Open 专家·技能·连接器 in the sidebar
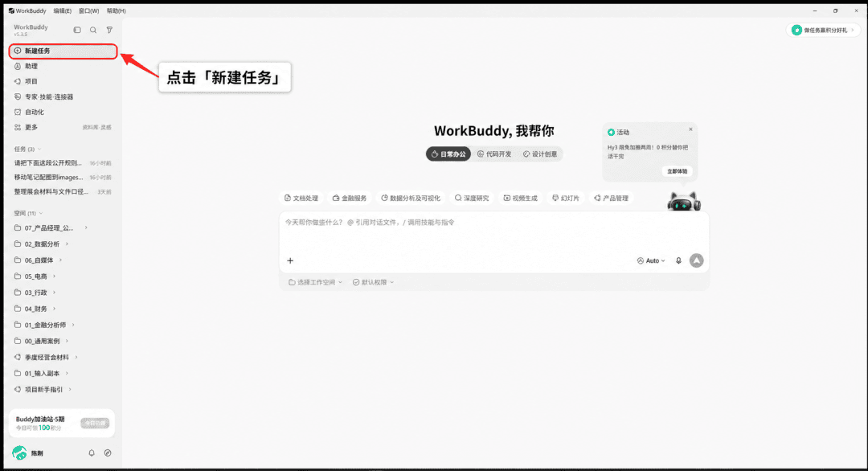868x471 pixels. pyautogui.click(x=63, y=97)
